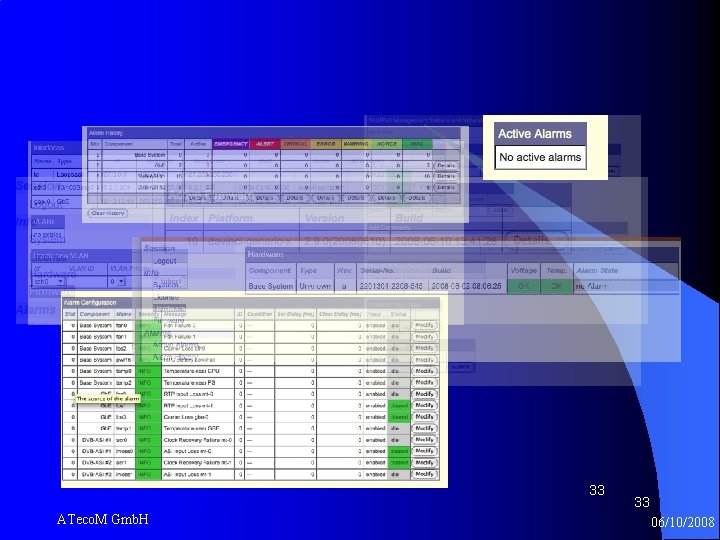This screenshot has width=720, height=540.
Task: Click the Voltage OK status cell
Action: 523,286
